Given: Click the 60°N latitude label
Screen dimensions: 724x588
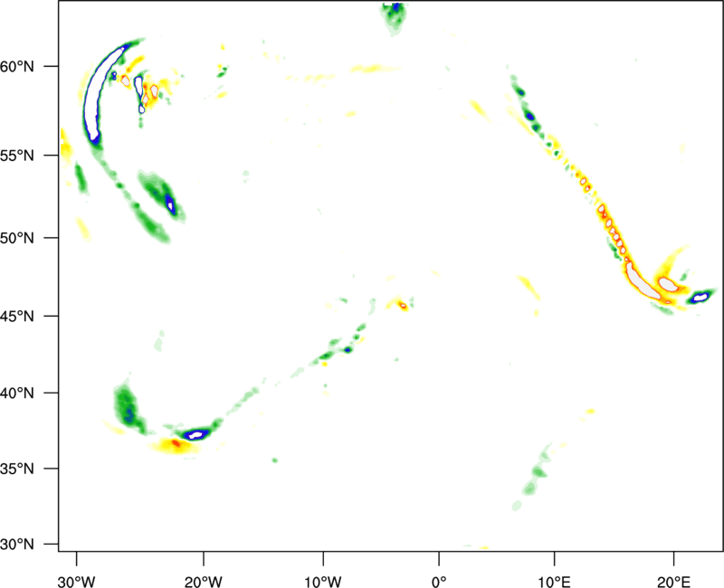Looking at the screenshot, I should [x=34, y=66].
